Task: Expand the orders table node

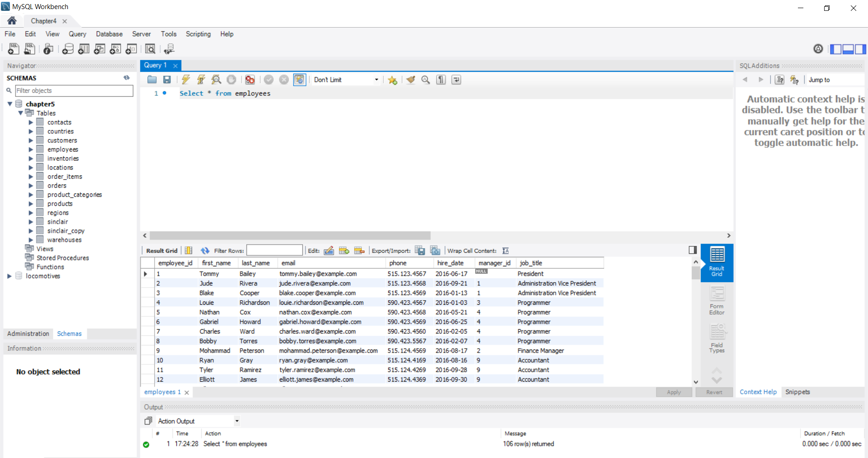Action: click(31, 185)
